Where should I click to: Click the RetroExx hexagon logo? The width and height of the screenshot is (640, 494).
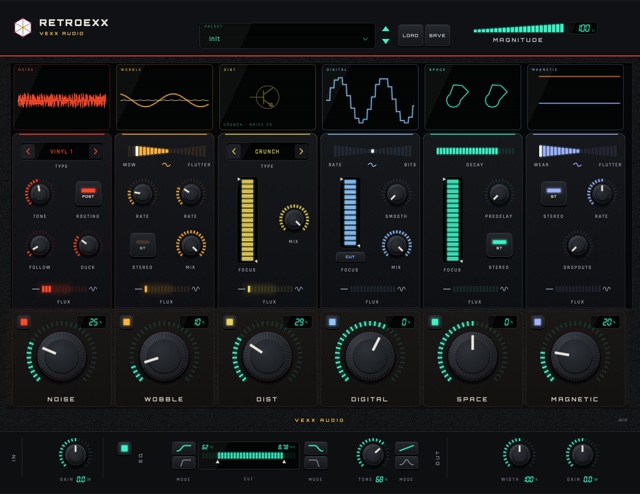(x=23, y=28)
